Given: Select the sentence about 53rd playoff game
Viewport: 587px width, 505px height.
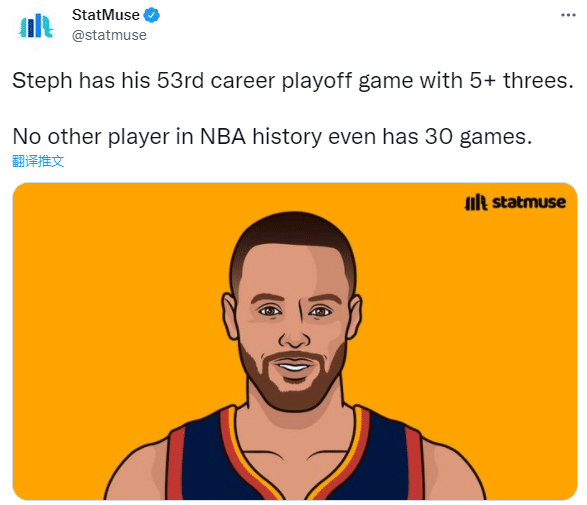Looking at the screenshot, I should 293,80.
